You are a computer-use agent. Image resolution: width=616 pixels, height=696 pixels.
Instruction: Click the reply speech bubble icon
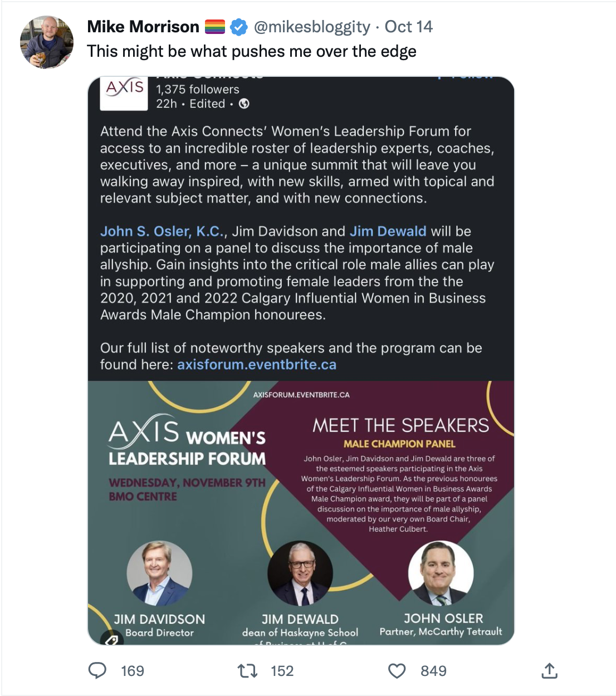pos(97,670)
